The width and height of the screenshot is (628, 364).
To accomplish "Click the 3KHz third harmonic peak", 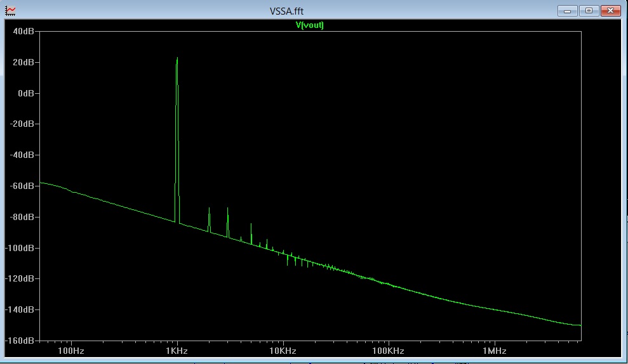I will [227, 209].
